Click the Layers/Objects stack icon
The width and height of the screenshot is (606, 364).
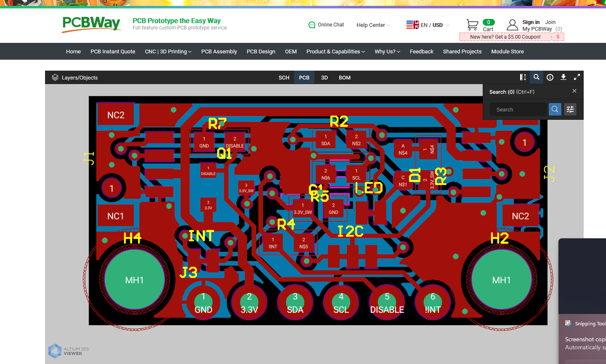(55, 77)
